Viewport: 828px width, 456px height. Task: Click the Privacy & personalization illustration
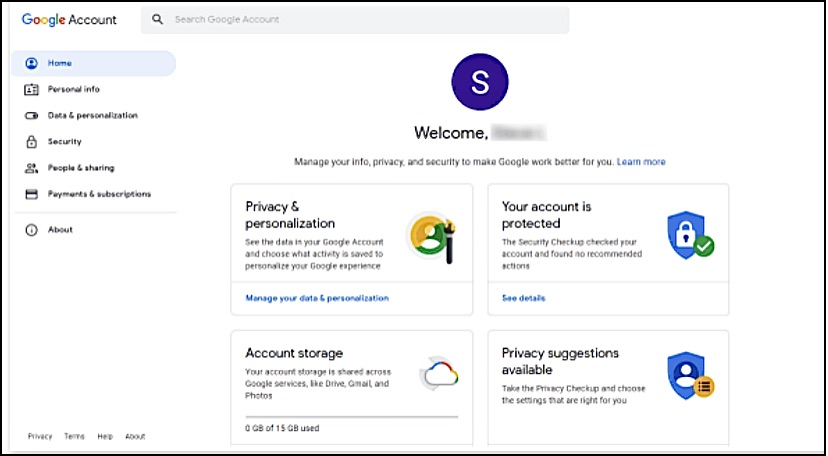[433, 238]
